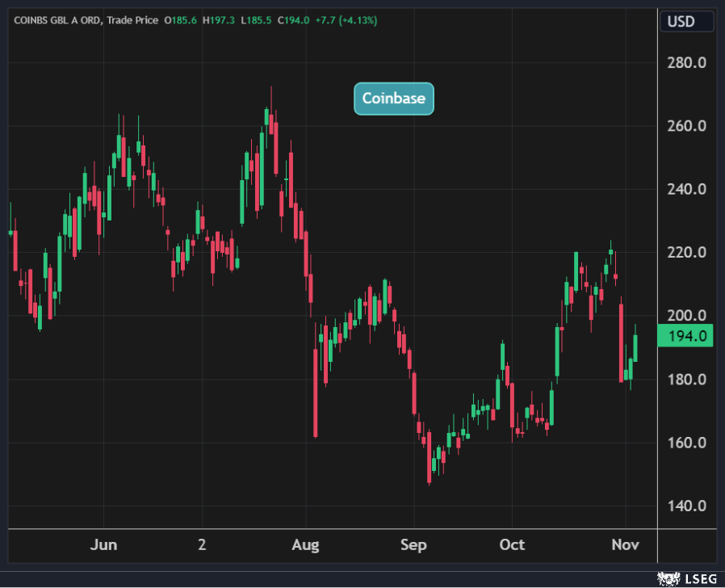Click the +7.7 (+4.13%) change value

[346, 20]
